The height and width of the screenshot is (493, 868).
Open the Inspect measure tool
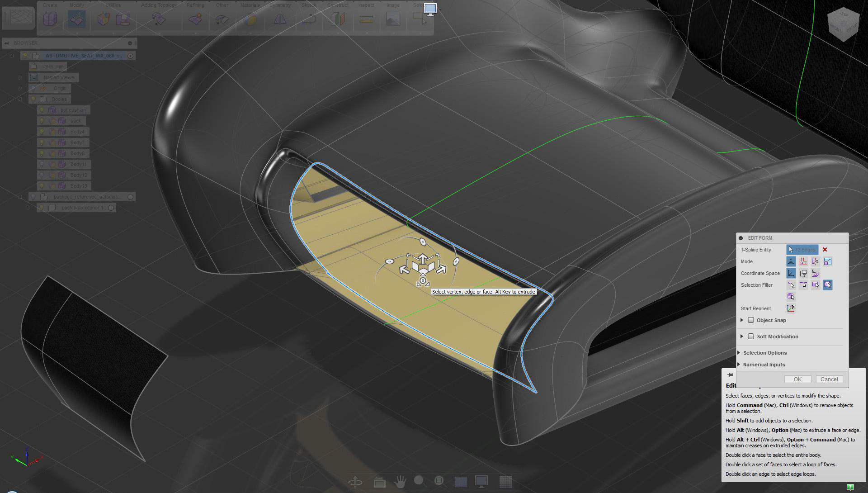(x=366, y=19)
